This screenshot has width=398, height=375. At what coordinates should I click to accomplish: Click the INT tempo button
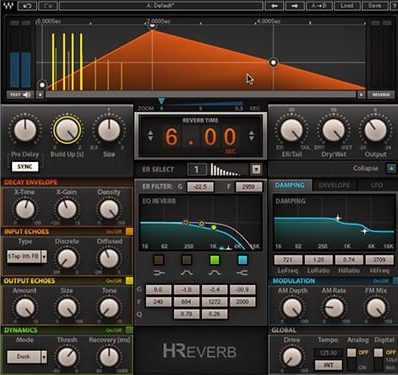coord(329,365)
